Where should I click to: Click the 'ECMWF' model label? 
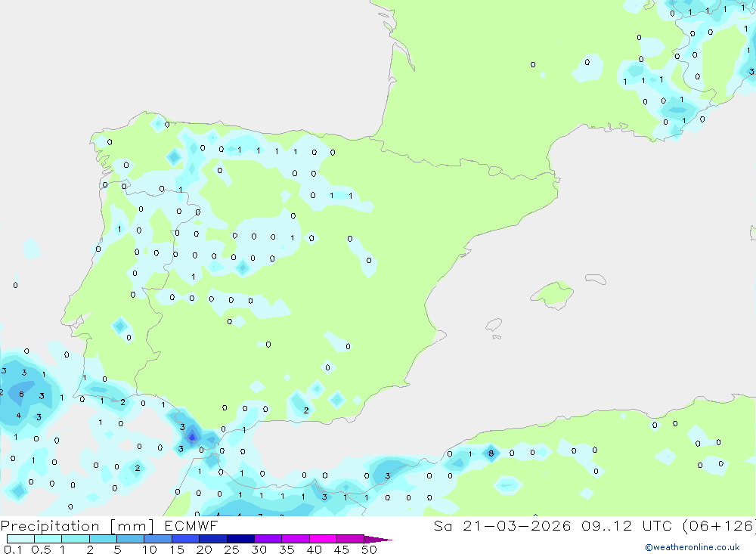[x=191, y=526]
